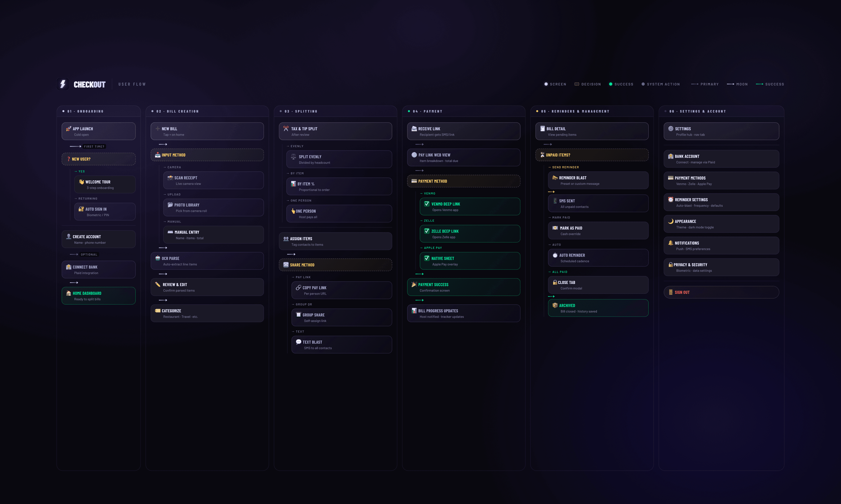Click the Home Dashboard success card
841x504 pixels.
pos(98,296)
